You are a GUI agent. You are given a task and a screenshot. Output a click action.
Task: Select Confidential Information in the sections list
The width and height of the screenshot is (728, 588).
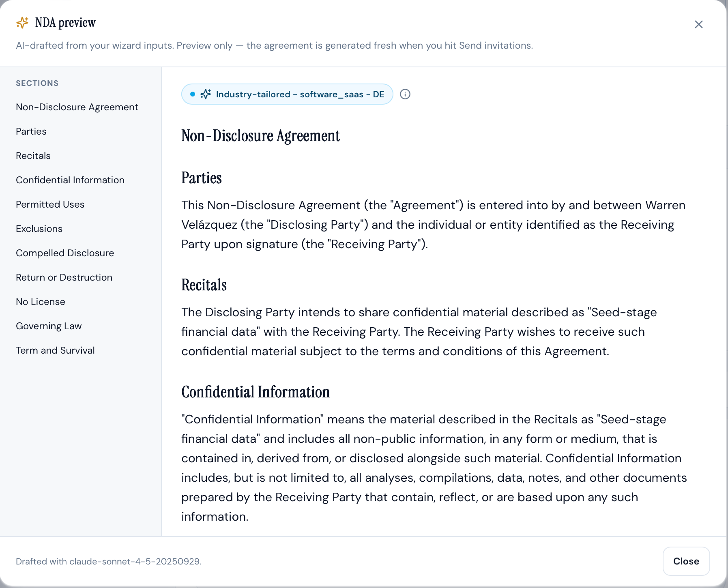tap(70, 180)
